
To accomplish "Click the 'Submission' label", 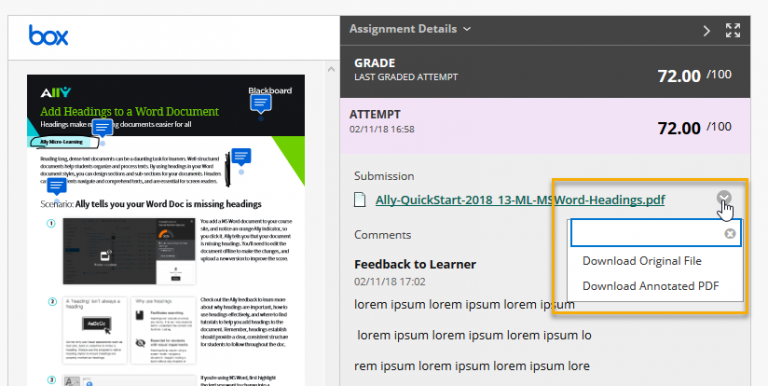I will [x=384, y=176].
